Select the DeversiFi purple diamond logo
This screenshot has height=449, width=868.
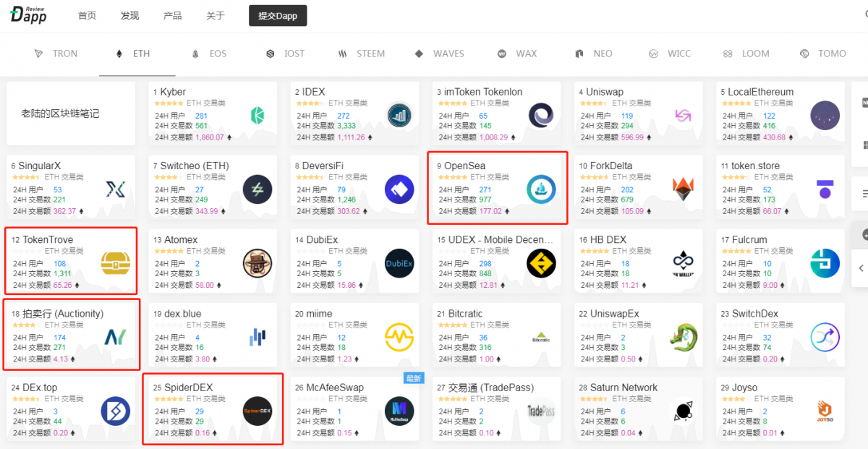(399, 189)
